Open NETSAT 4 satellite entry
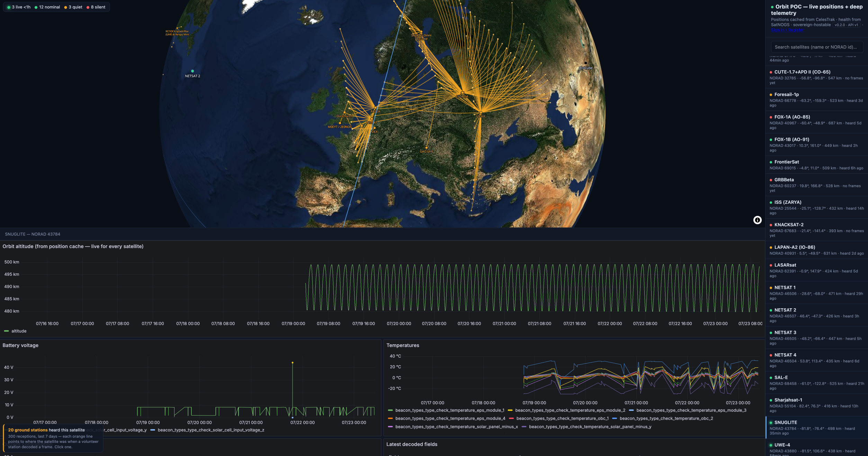The width and height of the screenshot is (868, 456). click(816, 360)
